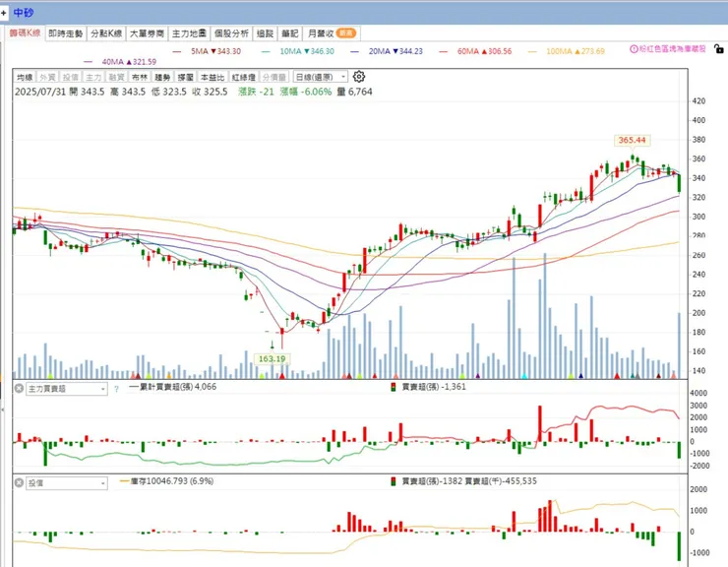
Task: Click the 163.19 low price label
Action: tap(273, 358)
